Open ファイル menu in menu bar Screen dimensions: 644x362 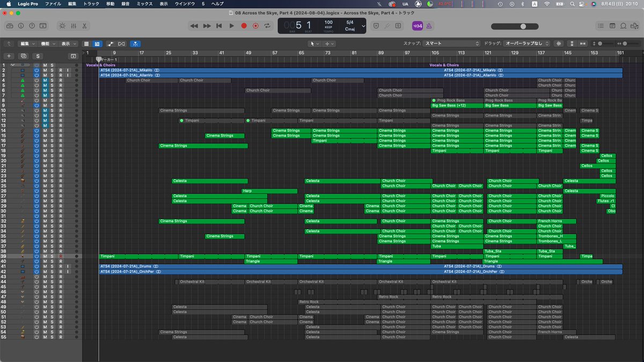point(53,3)
